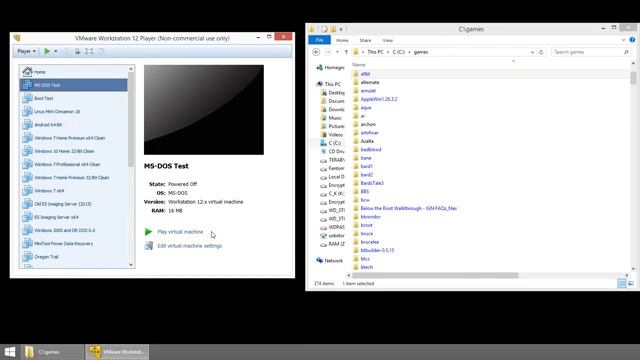Click the C:\games taskbar button
This screenshot has width=640, height=360.
pyautogui.click(x=53, y=352)
